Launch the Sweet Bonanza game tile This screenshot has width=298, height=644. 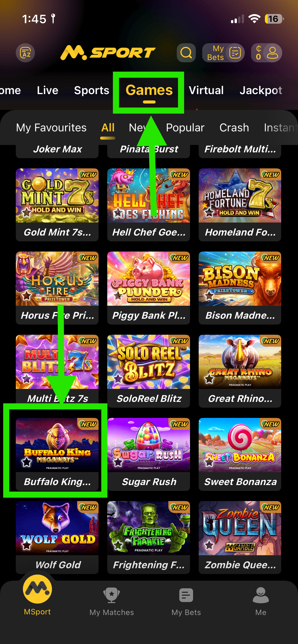[x=240, y=454]
